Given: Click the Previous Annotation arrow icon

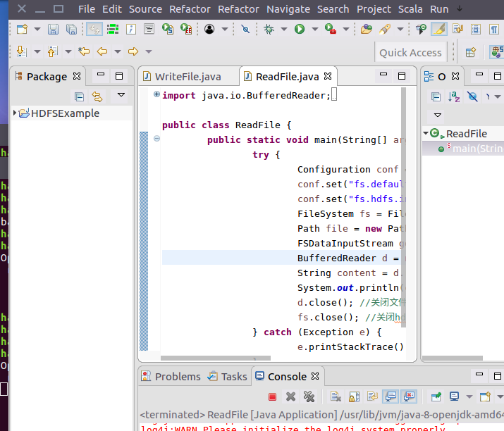Looking at the screenshot, I should pyautogui.click(x=52, y=51).
